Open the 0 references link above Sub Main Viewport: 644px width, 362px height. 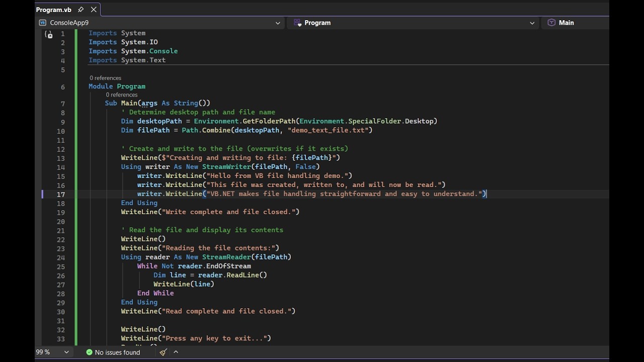coord(121,95)
